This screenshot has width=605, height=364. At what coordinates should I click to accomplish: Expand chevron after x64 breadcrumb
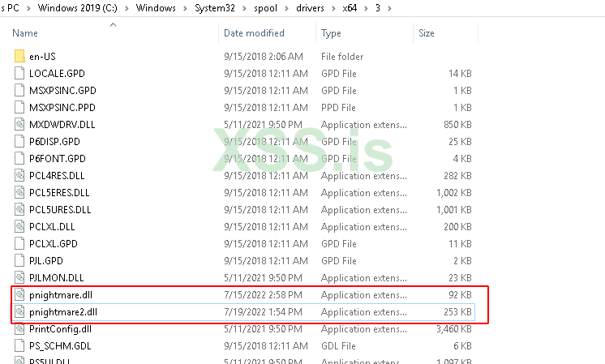click(366, 8)
